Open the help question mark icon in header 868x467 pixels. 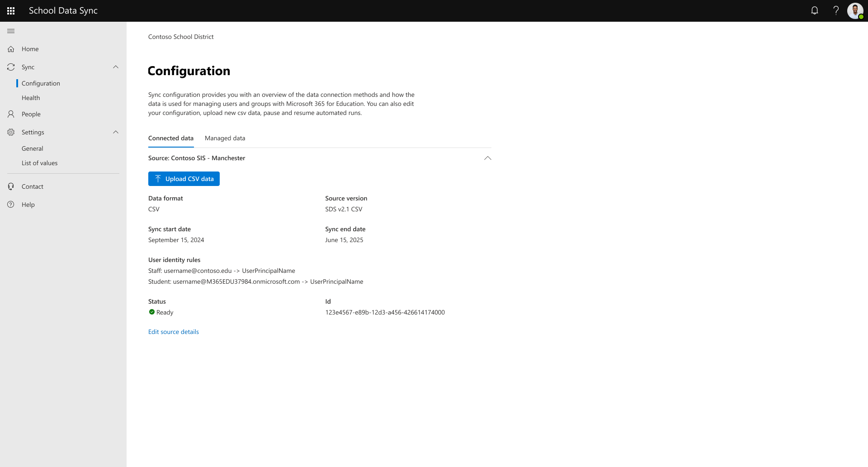point(836,10)
